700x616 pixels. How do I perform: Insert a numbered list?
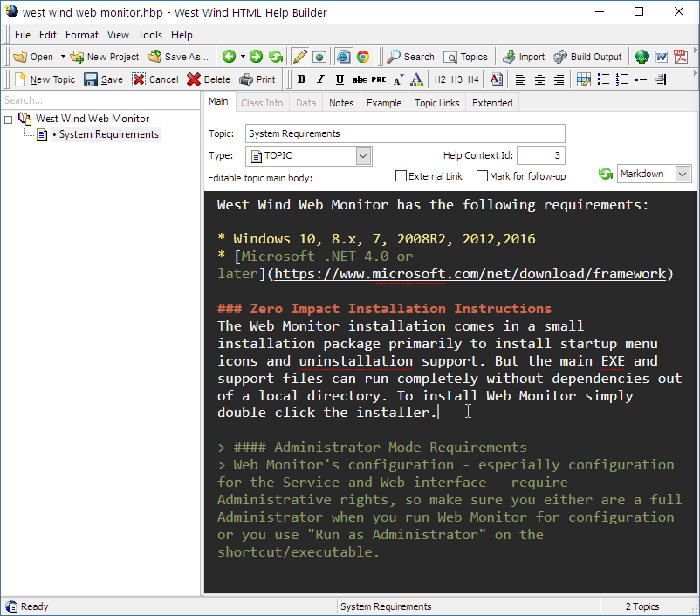(622, 79)
